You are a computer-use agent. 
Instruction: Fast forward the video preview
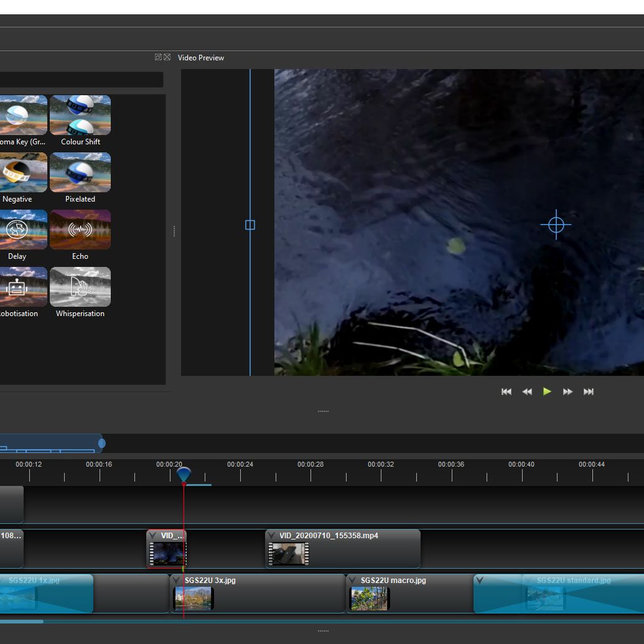567,391
